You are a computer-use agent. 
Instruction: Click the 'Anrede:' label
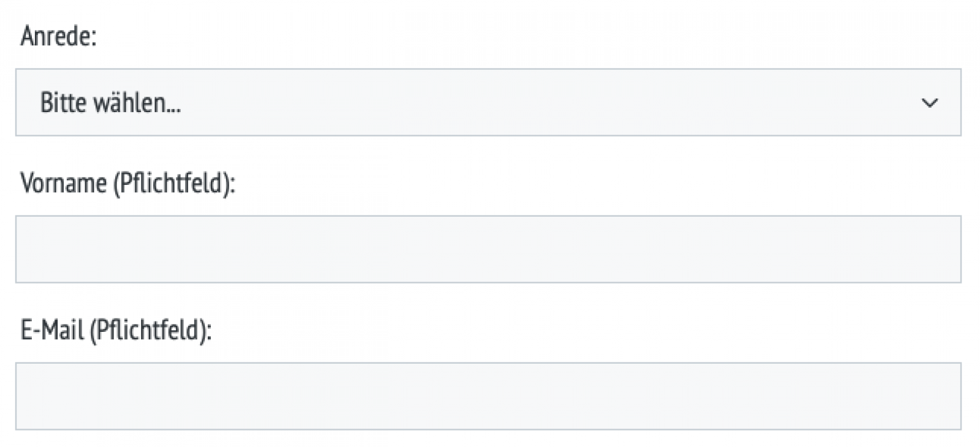tap(58, 37)
